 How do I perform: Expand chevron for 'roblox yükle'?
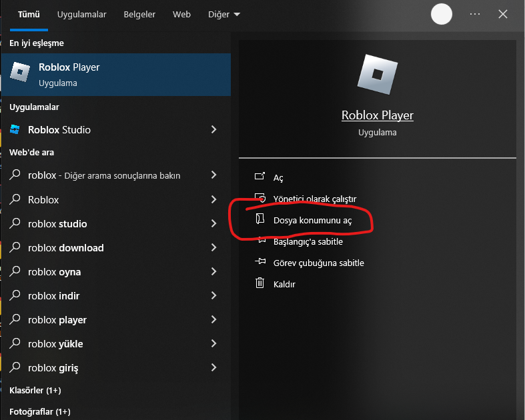coord(214,343)
